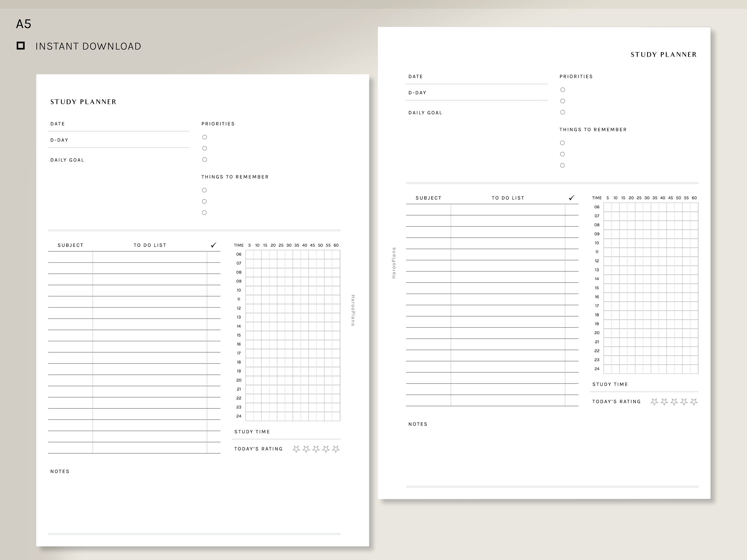Click the checkmark icon above the right to-do column
This screenshot has height=560, width=747.
tap(571, 198)
